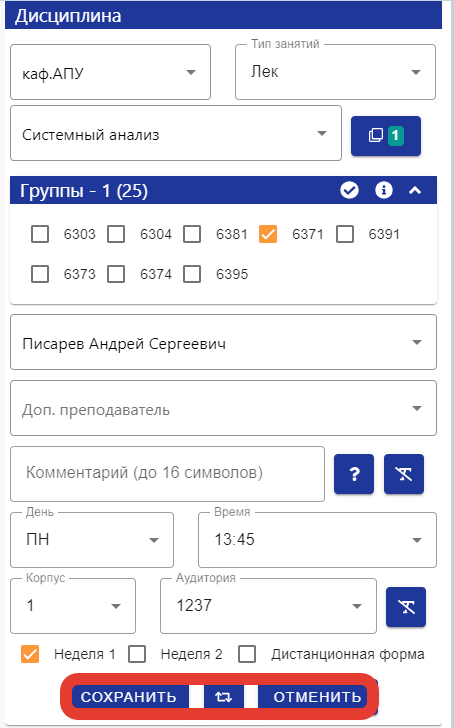Toggle the Дистанционная форма checkbox
The height and width of the screenshot is (728, 454).
point(247,654)
